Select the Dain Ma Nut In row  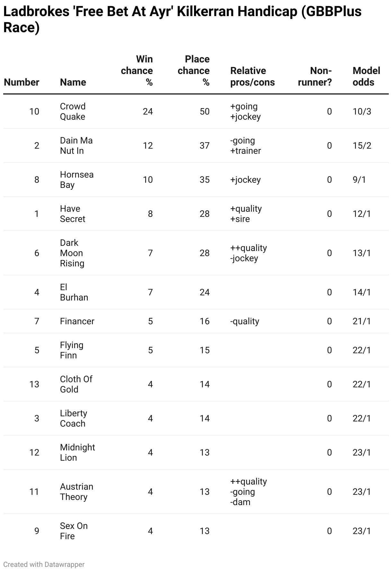[x=196, y=146]
